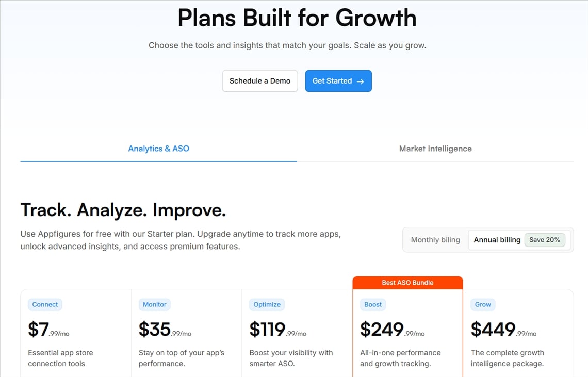Click the Best ASO Bundle banner
Viewport: 588px width, 377px height.
pos(407,283)
